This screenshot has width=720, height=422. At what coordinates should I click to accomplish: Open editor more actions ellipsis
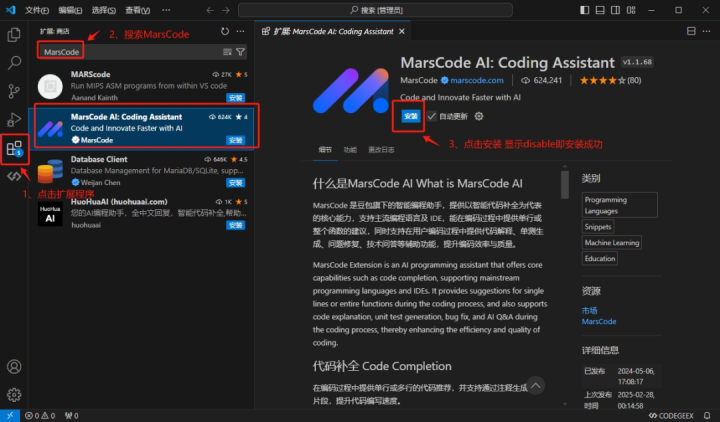point(706,31)
